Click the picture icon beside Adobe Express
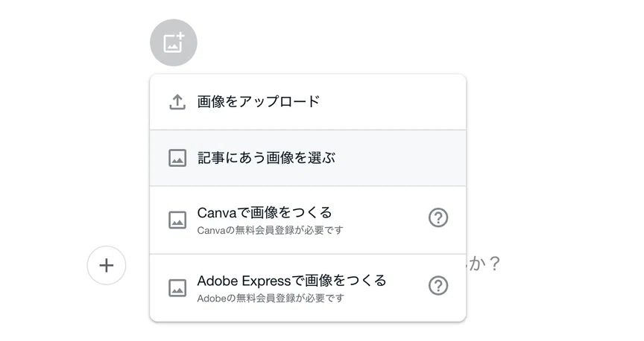Image resolution: width=644 pixels, height=341 pixels. coord(177,288)
